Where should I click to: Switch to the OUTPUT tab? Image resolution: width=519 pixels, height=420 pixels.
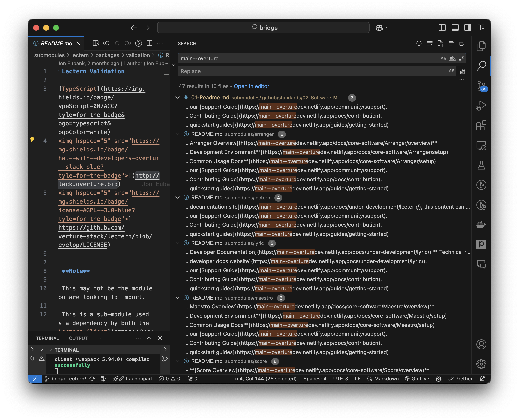click(78, 338)
